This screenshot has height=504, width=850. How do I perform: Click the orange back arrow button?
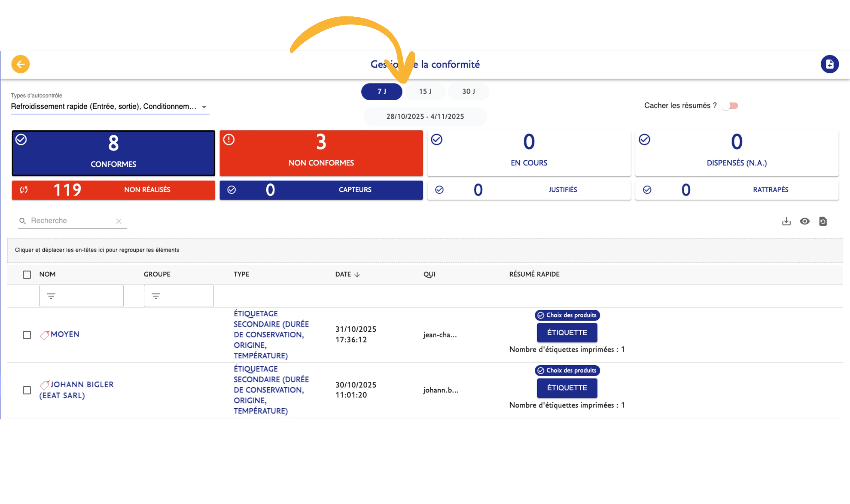pyautogui.click(x=20, y=64)
